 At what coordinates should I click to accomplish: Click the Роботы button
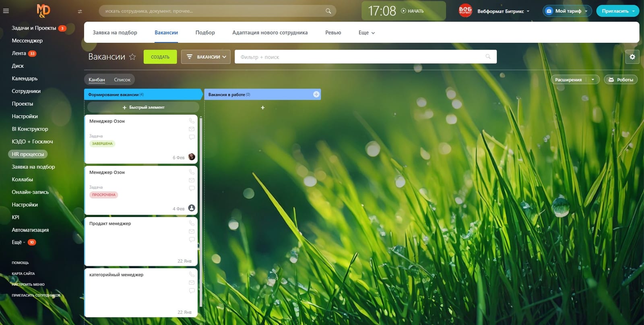621,80
